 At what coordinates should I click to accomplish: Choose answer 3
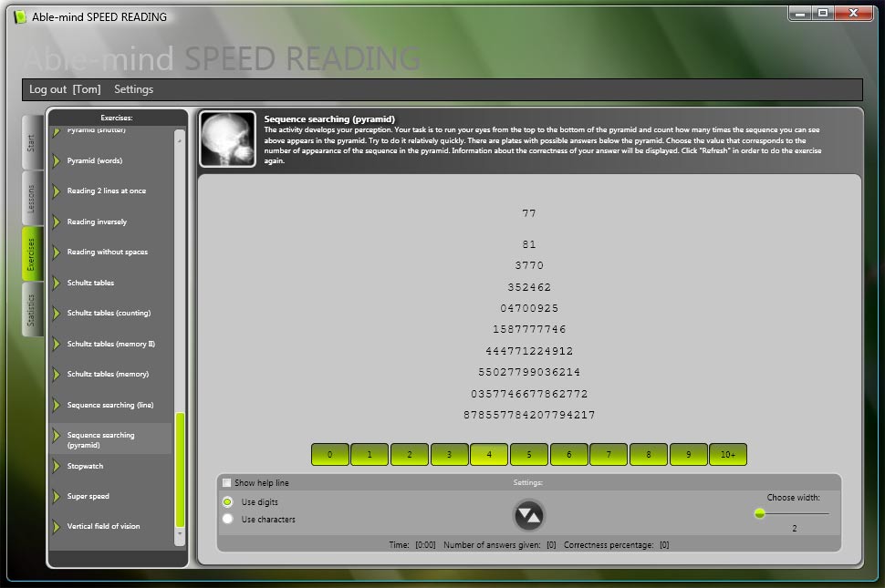pyautogui.click(x=449, y=454)
